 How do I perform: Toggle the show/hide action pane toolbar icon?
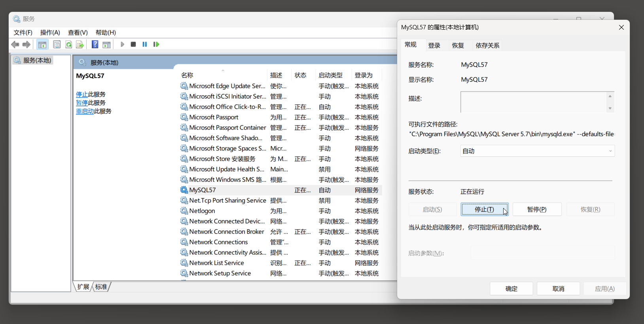tap(107, 44)
